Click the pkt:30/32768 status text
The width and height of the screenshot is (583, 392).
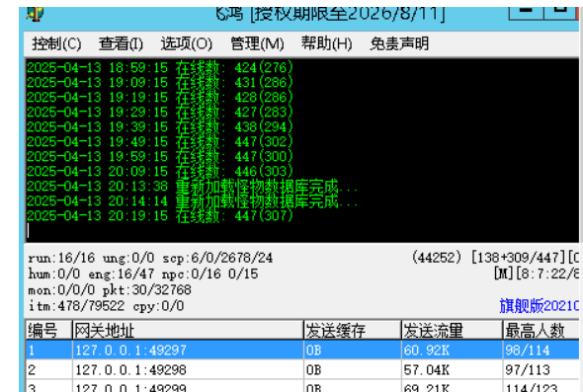click(x=147, y=290)
